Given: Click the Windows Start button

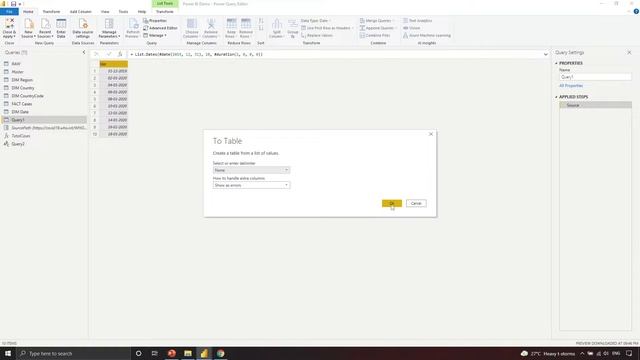Looking at the screenshot, I should 8,353.
